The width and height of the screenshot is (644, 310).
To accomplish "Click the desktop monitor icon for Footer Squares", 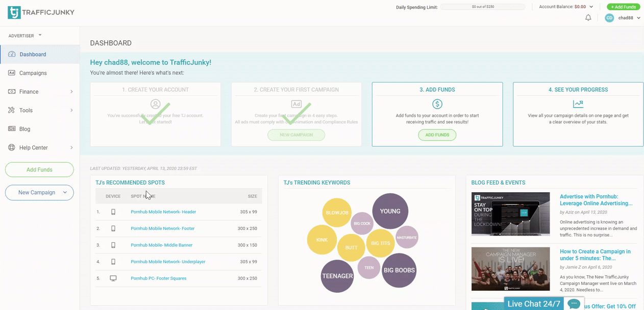I will pyautogui.click(x=113, y=278).
